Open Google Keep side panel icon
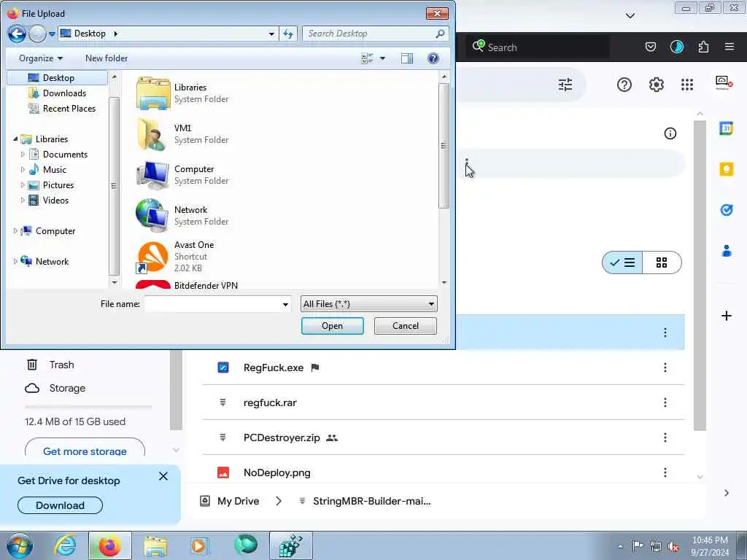Image resolution: width=747 pixels, height=560 pixels. (x=726, y=169)
